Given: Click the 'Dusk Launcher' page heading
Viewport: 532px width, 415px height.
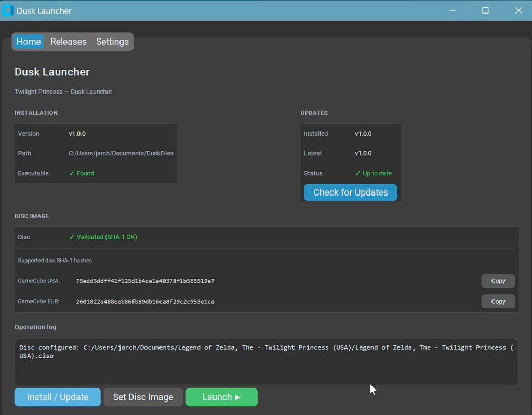Looking at the screenshot, I should click(52, 72).
